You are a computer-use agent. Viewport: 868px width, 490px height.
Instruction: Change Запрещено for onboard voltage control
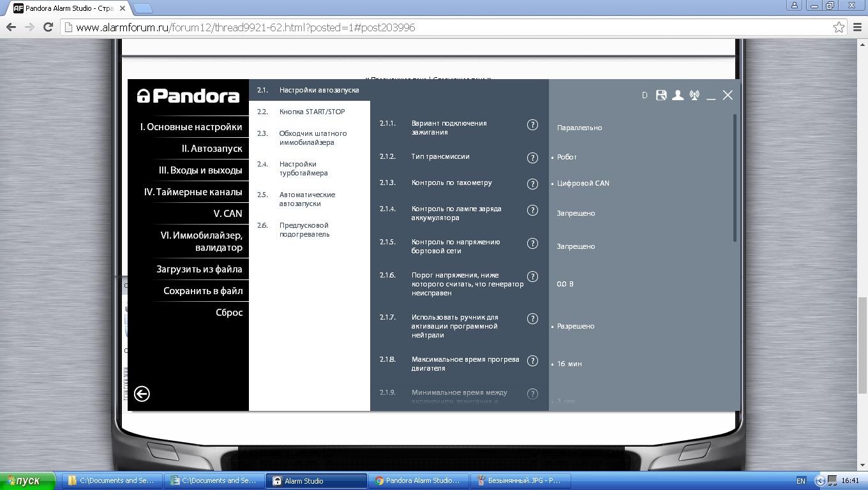576,246
